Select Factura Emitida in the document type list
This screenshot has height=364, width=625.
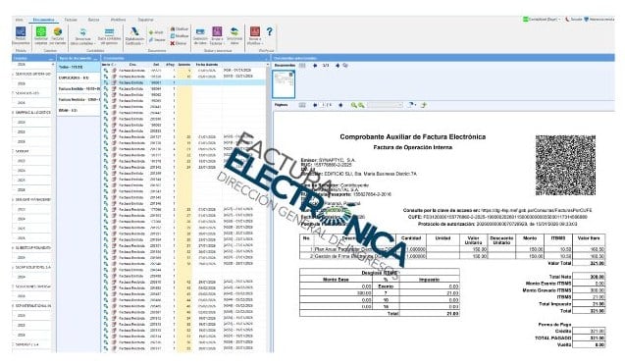pos(78,88)
